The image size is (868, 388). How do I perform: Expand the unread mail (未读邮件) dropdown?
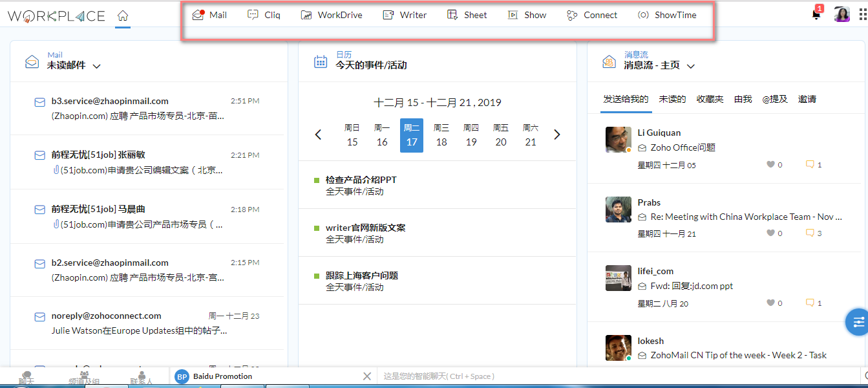97,66
